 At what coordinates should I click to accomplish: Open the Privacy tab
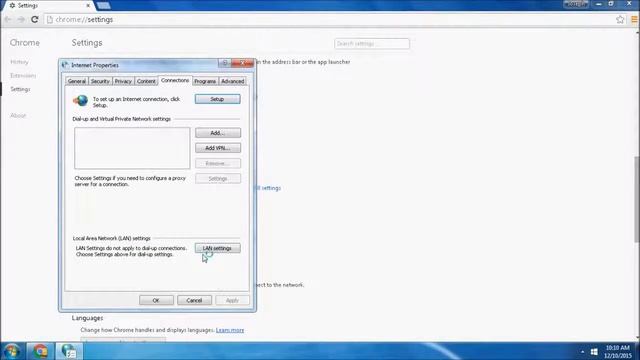(123, 81)
